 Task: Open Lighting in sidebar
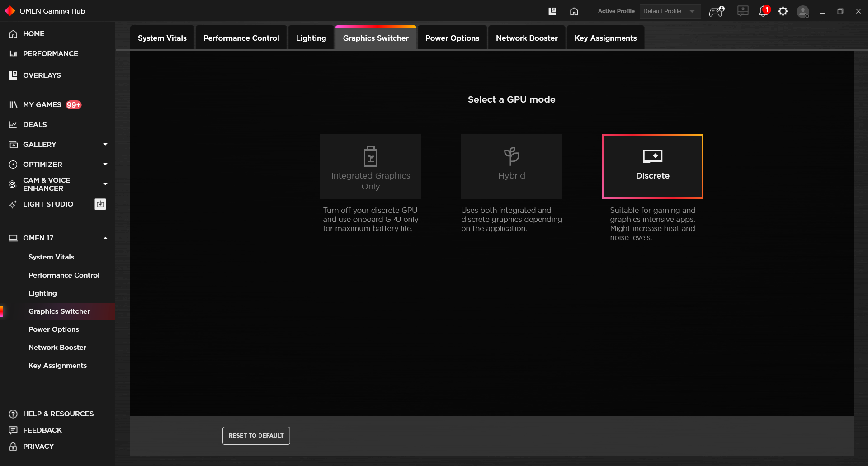[x=42, y=293]
